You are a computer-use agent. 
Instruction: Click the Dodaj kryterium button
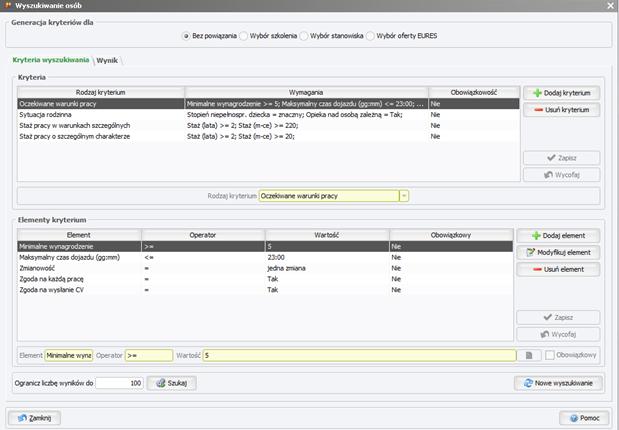click(x=561, y=93)
